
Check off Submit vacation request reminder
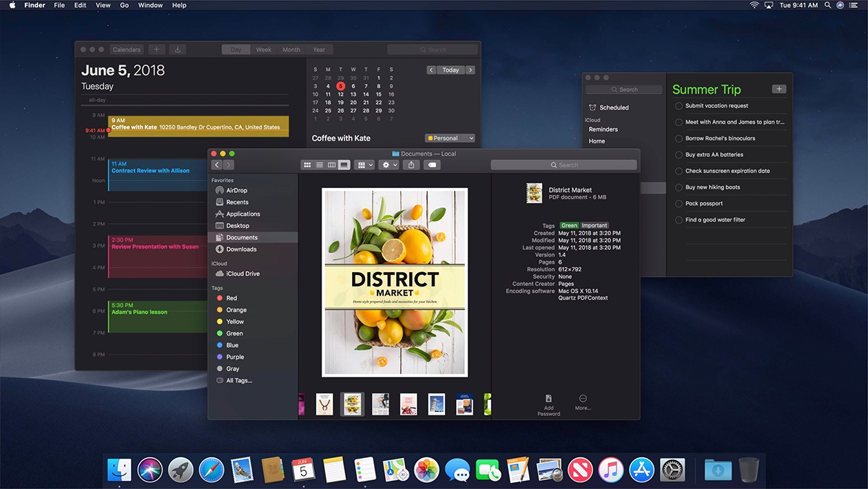[x=679, y=106]
